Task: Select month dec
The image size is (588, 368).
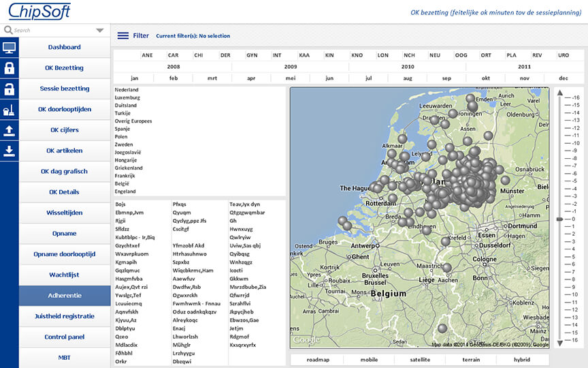Action: (563, 78)
